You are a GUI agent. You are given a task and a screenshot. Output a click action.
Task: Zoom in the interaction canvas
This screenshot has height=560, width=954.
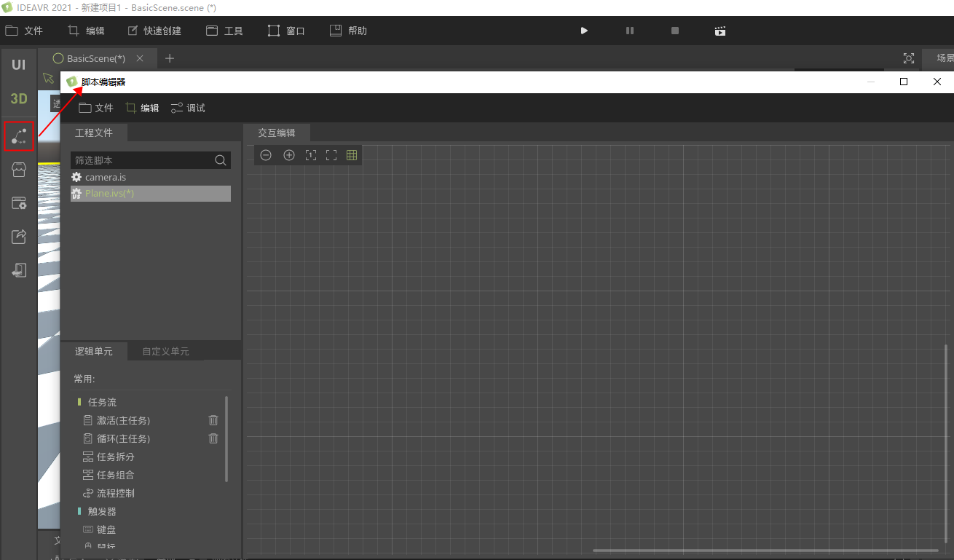(x=289, y=155)
